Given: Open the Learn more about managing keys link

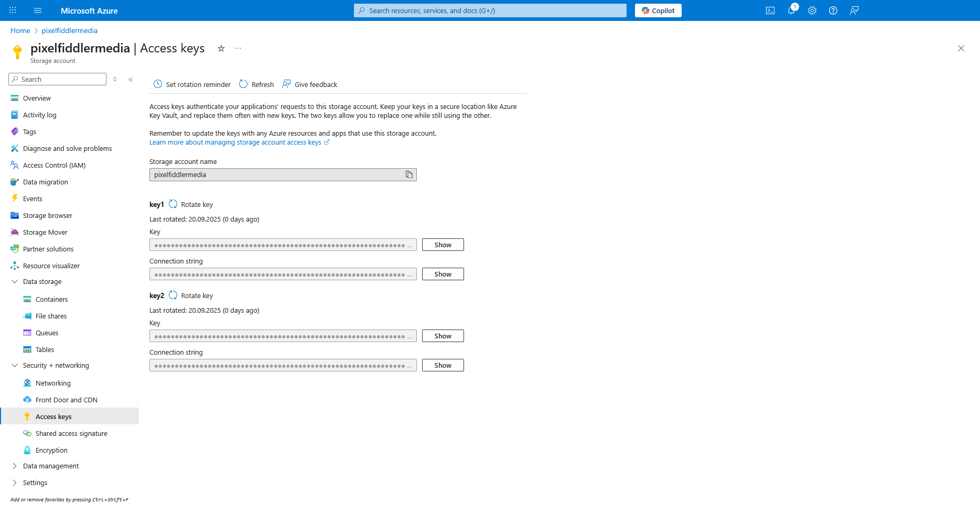Looking at the screenshot, I should 235,142.
